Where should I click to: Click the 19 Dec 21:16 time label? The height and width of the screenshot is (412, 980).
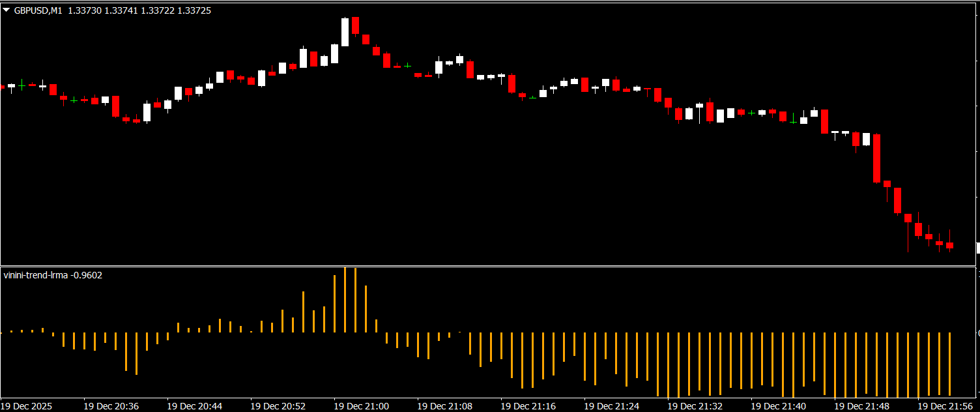click(528, 405)
